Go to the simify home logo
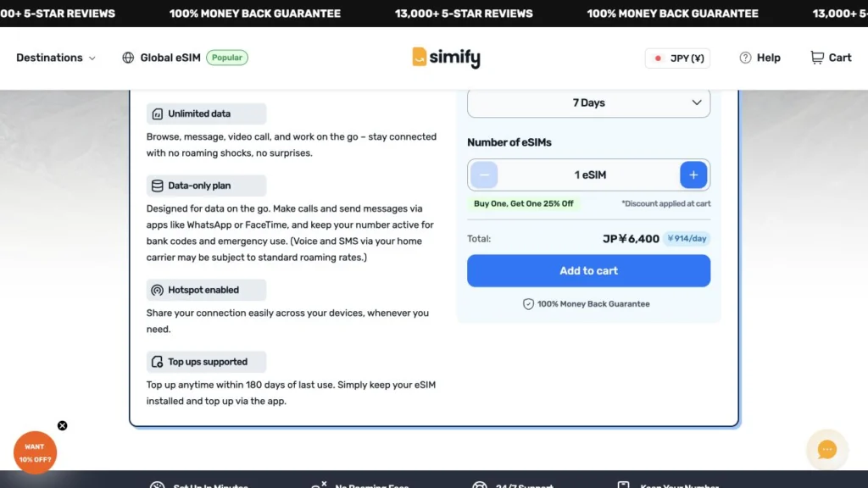Screen dimensions: 868x488 coord(446,58)
